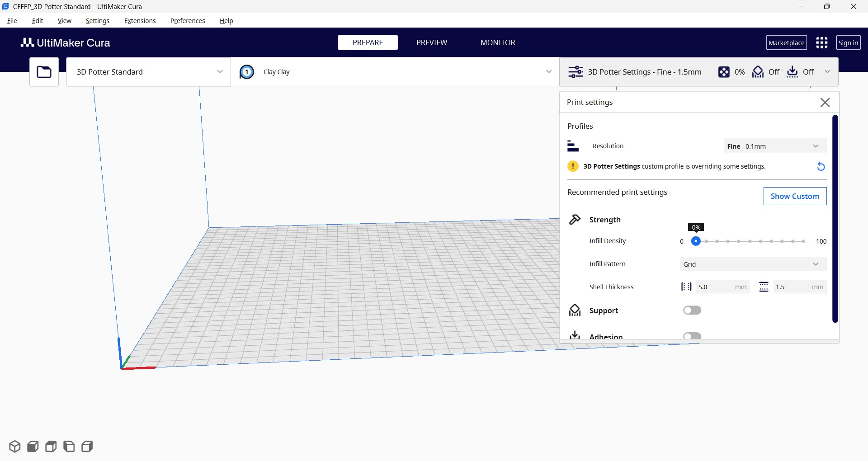Restore down the Cura window
Image resolution: width=868 pixels, height=461 pixels.
click(x=826, y=6)
